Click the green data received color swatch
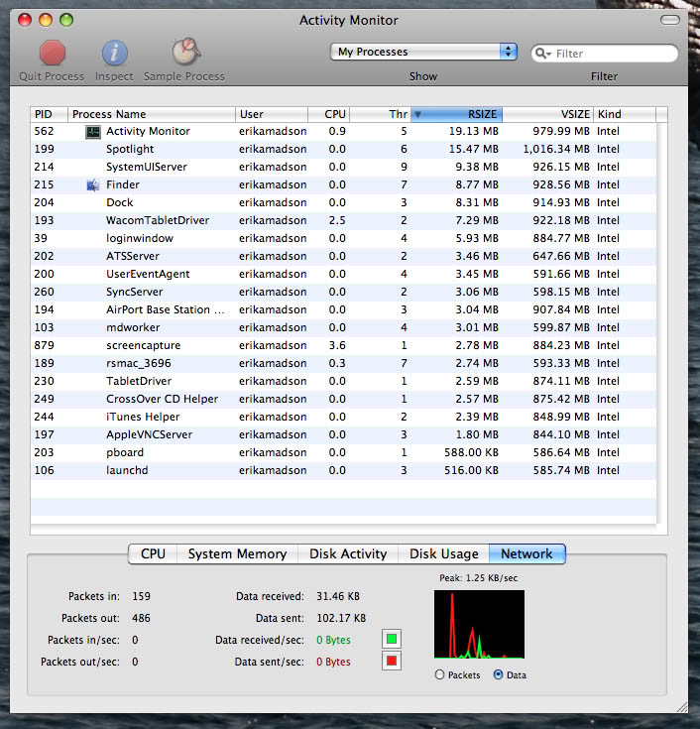The width and height of the screenshot is (700, 729). pos(392,639)
